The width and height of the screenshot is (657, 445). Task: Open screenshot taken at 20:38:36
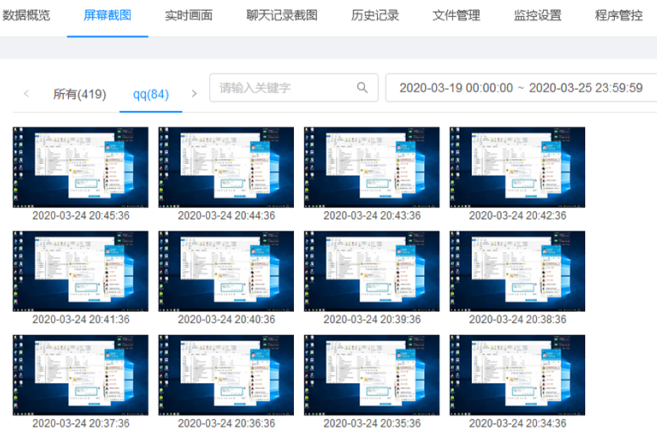tap(517, 271)
